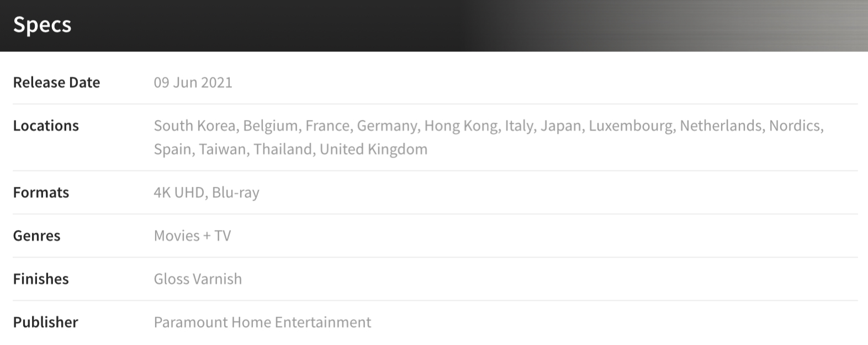Screen dimensions: 868x345
Task: Select Luxembourg in the Locations row
Action: (631, 126)
